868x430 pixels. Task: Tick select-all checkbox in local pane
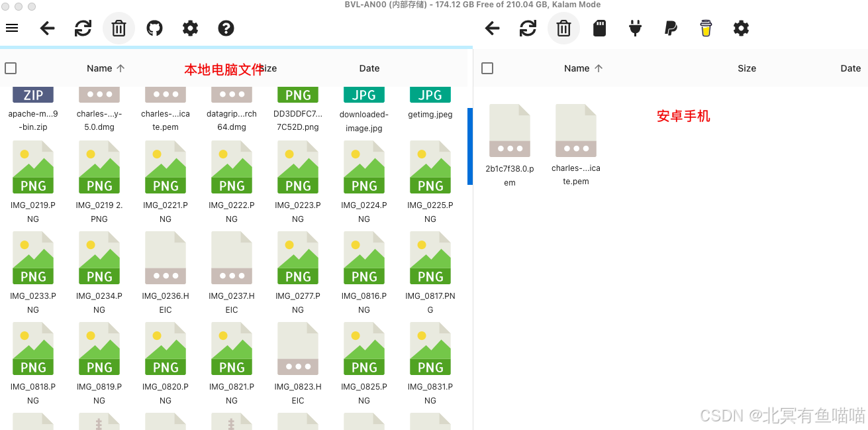[11, 68]
